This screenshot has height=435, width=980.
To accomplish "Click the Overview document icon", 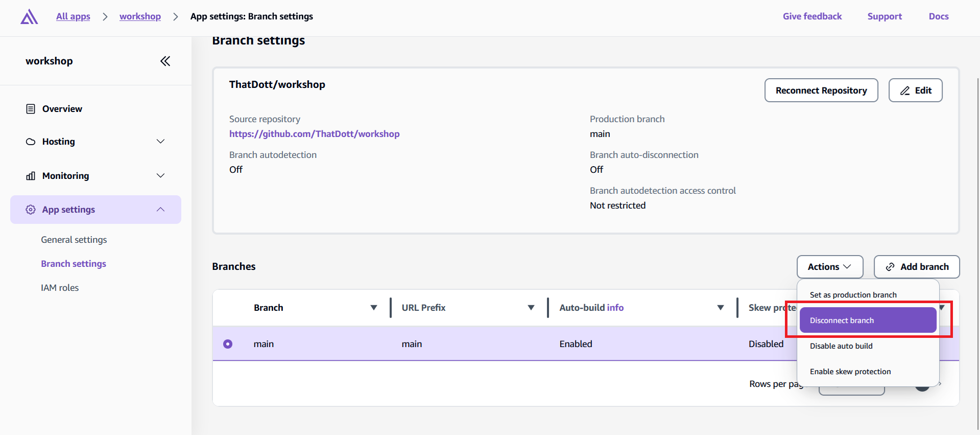I will 31,109.
